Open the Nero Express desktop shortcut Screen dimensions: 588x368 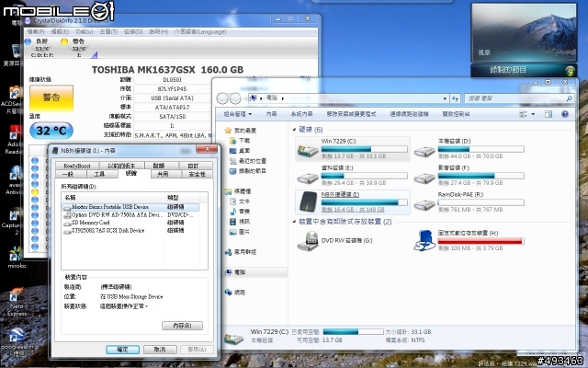[x=17, y=303]
